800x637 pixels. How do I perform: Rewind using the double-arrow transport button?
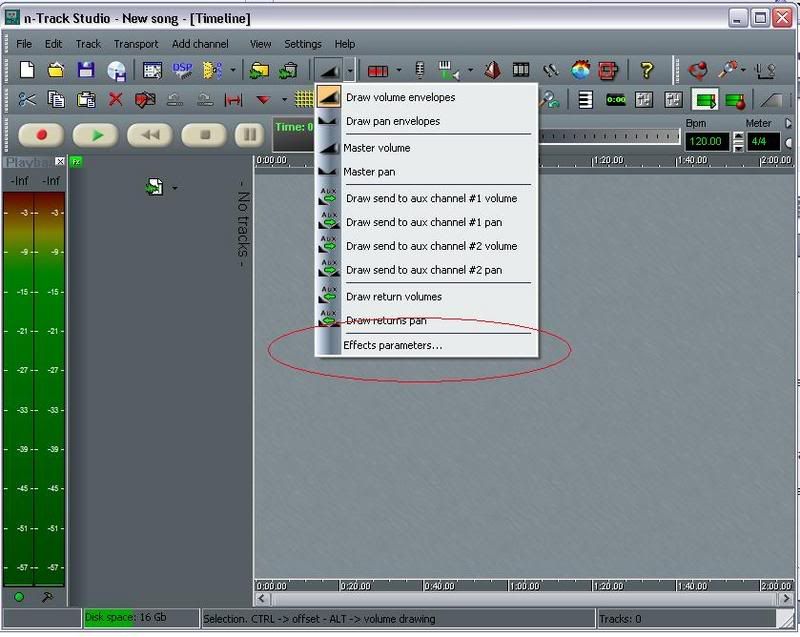(149, 135)
